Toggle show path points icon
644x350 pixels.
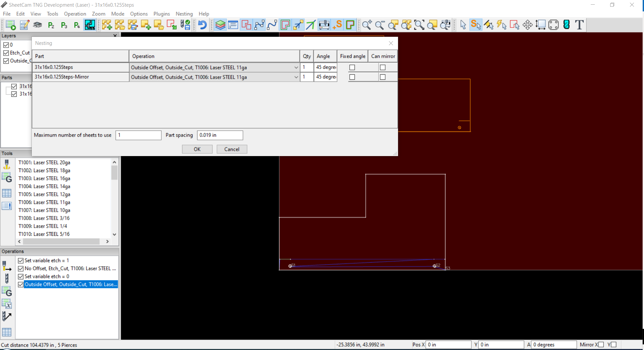[x=259, y=25]
